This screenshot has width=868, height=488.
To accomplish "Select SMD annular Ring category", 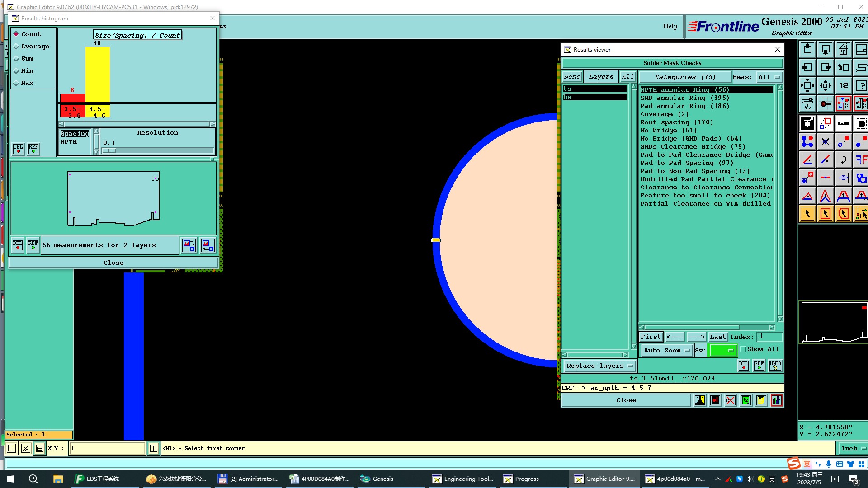I will click(x=684, y=98).
